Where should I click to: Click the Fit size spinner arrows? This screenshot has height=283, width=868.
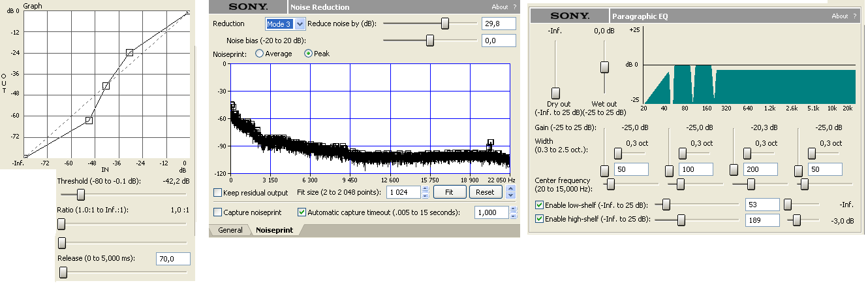426,193
